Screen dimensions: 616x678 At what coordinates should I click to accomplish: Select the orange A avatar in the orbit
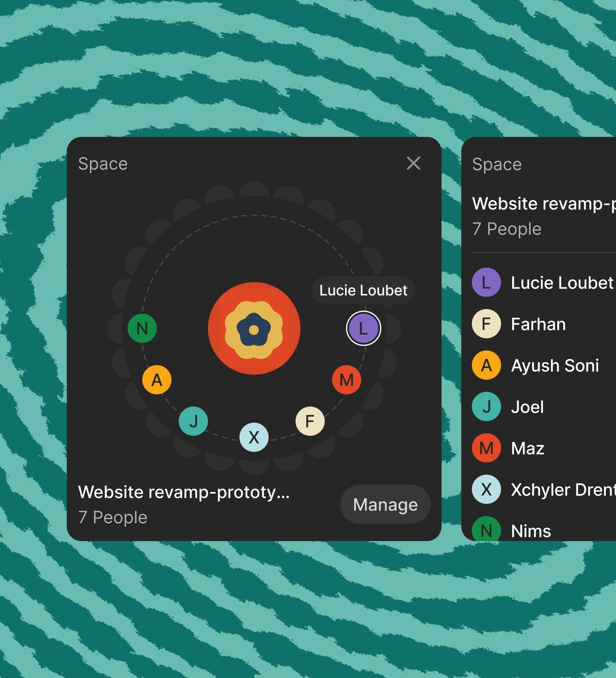(156, 380)
